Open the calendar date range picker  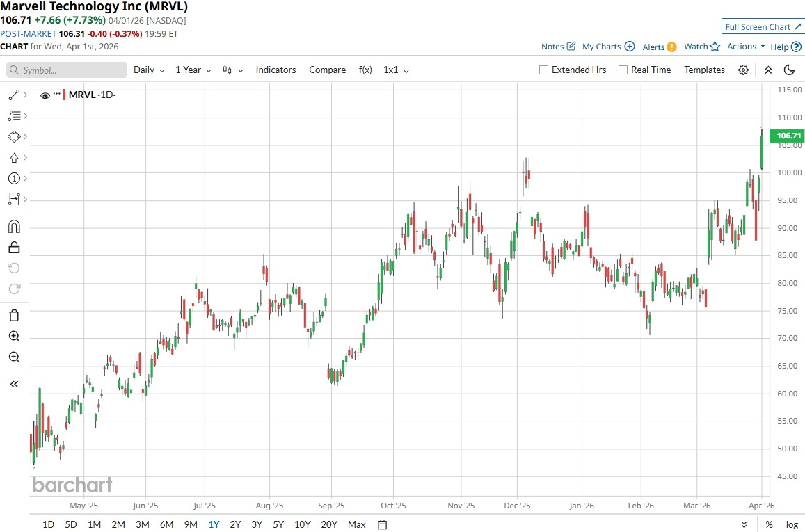coord(382,524)
